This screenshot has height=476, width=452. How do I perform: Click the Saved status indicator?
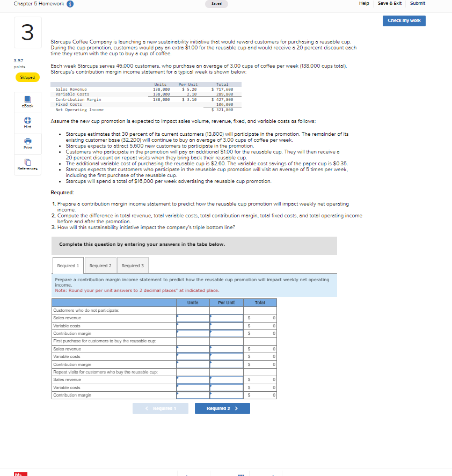click(x=216, y=4)
